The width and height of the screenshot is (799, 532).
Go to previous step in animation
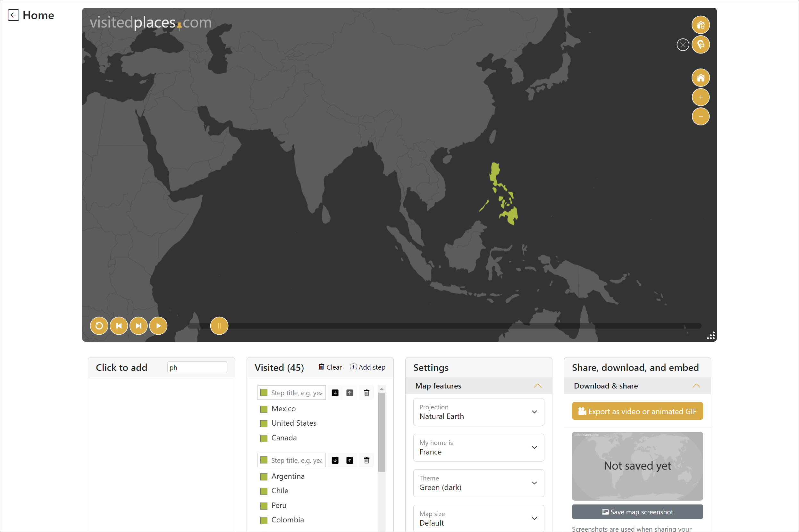pos(119,326)
